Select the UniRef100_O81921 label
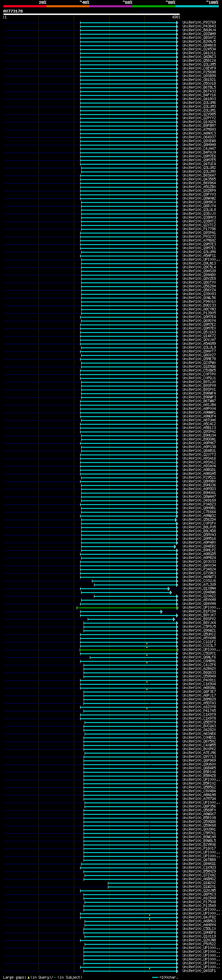The image size is (222, 980). [199, 80]
